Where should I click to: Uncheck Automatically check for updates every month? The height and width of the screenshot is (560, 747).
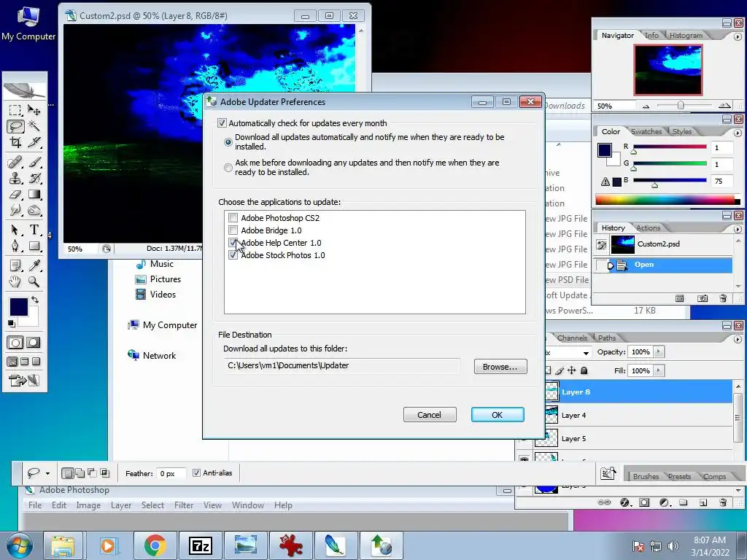click(222, 123)
